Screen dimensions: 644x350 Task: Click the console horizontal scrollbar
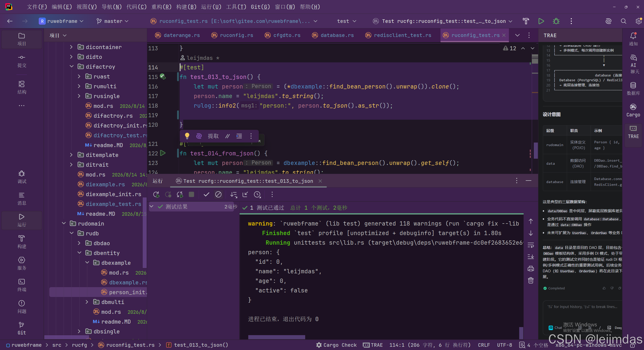277,337
